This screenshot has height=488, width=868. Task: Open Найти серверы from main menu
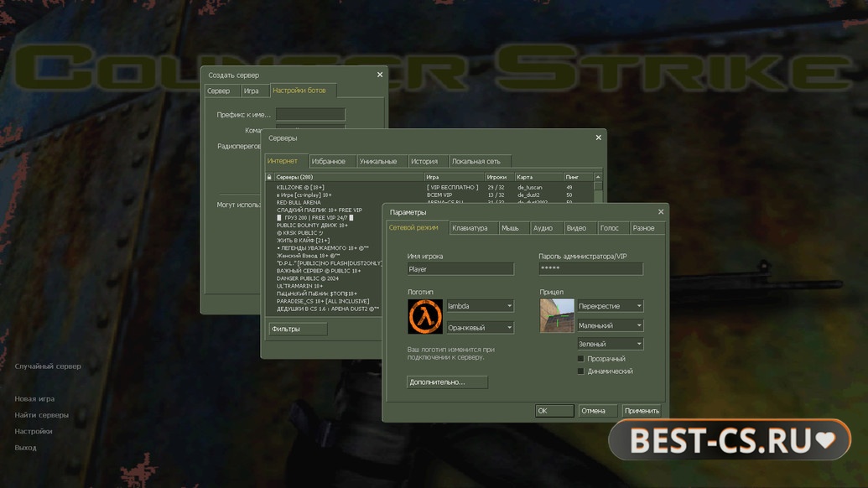42,415
